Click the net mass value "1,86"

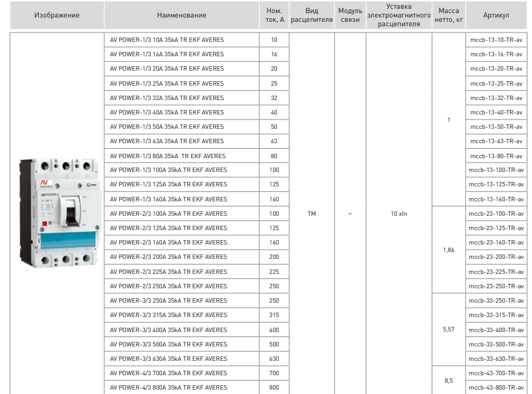448,250
